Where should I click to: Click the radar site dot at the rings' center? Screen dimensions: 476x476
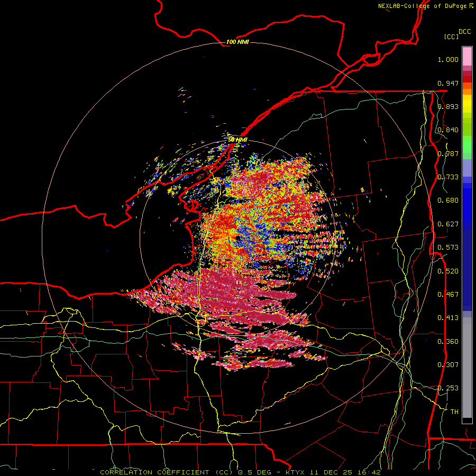click(237, 239)
